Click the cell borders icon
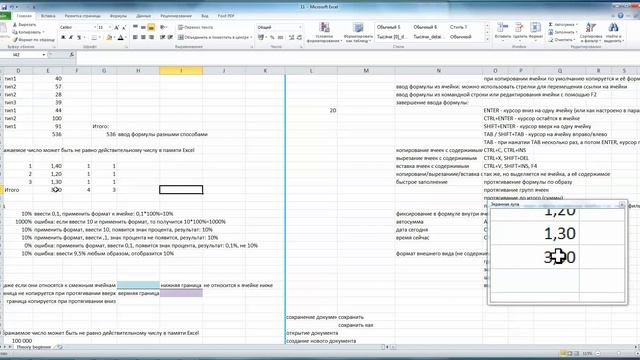This screenshot has width=640, height=360. point(94,38)
